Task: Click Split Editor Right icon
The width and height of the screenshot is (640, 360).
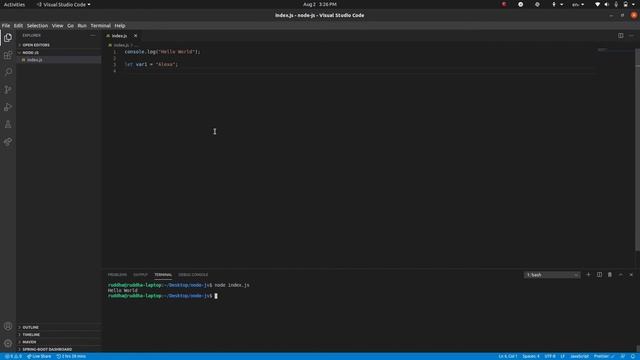Action: pyautogui.click(x=620, y=36)
